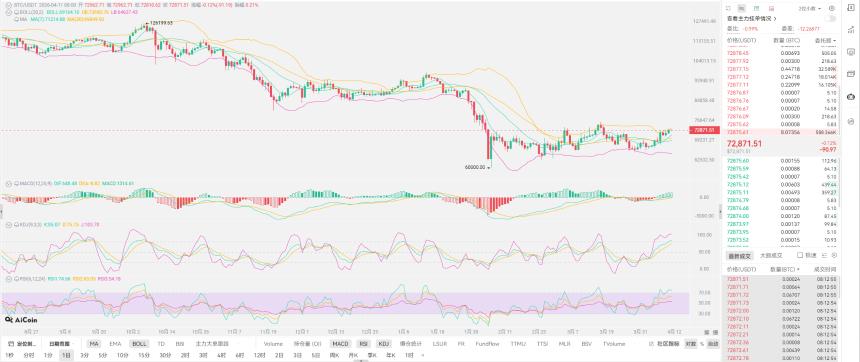Open 查看主力挂单情况 link

[x=751, y=19]
